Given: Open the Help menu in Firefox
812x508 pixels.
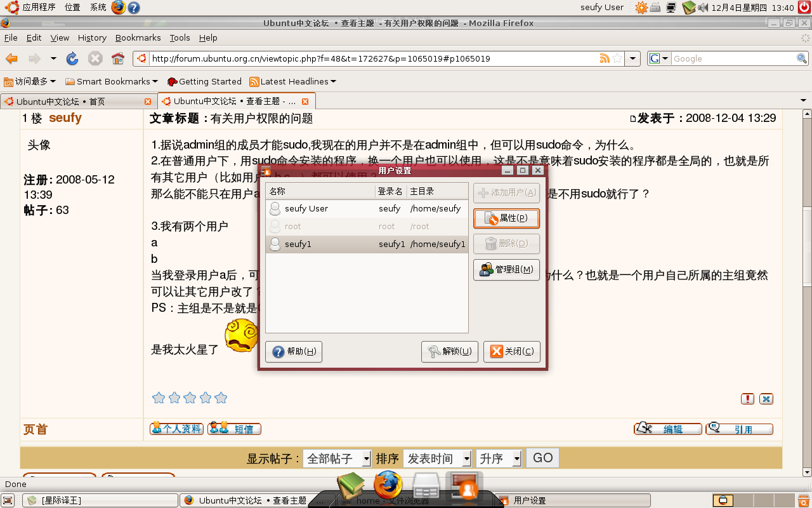Looking at the screenshot, I should (x=208, y=37).
